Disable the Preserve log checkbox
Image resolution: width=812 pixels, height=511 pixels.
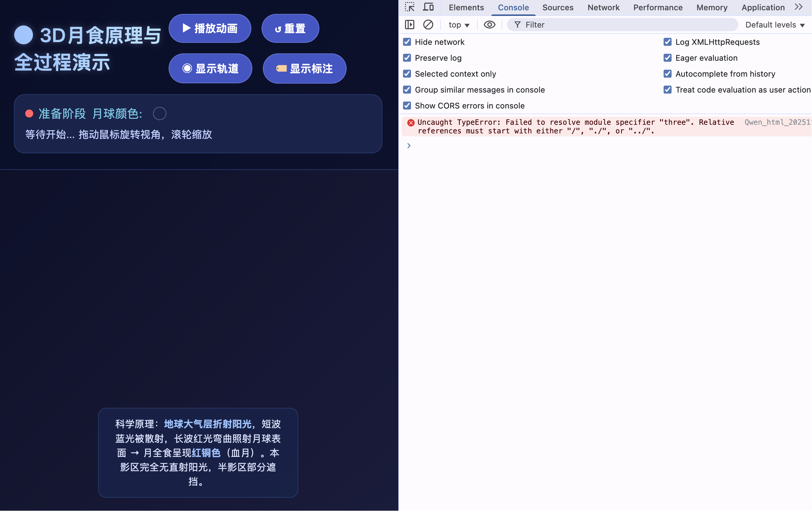[x=407, y=58]
